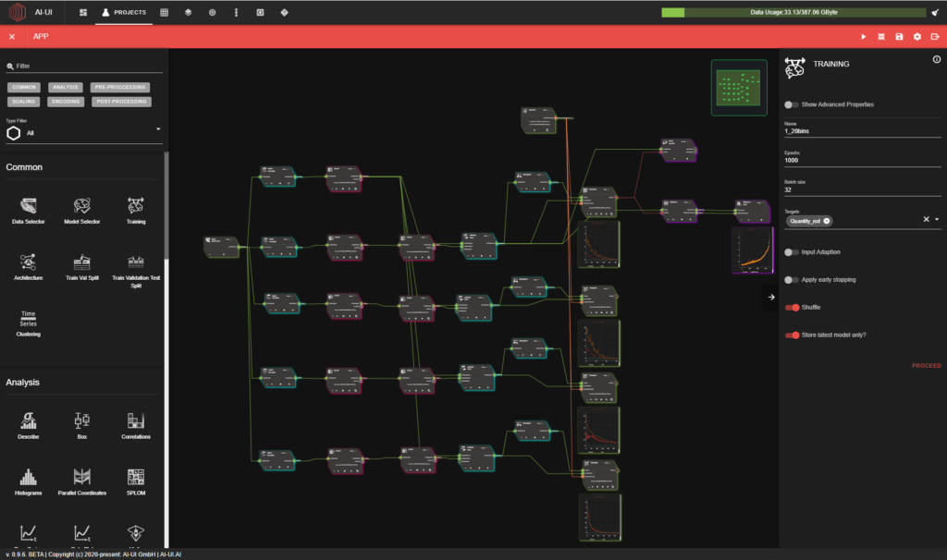Add a Train Val Split node
This screenshot has height=560, width=947.
point(82,267)
